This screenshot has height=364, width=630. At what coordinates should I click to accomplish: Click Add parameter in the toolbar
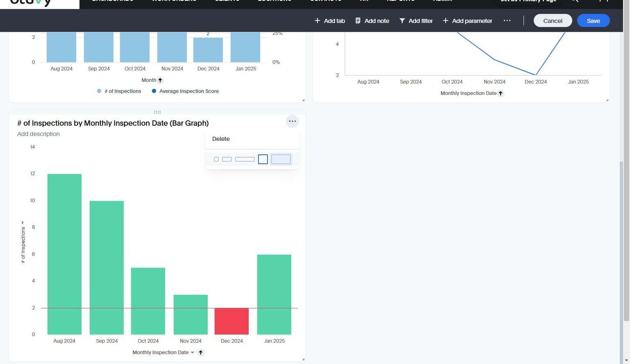(x=467, y=20)
